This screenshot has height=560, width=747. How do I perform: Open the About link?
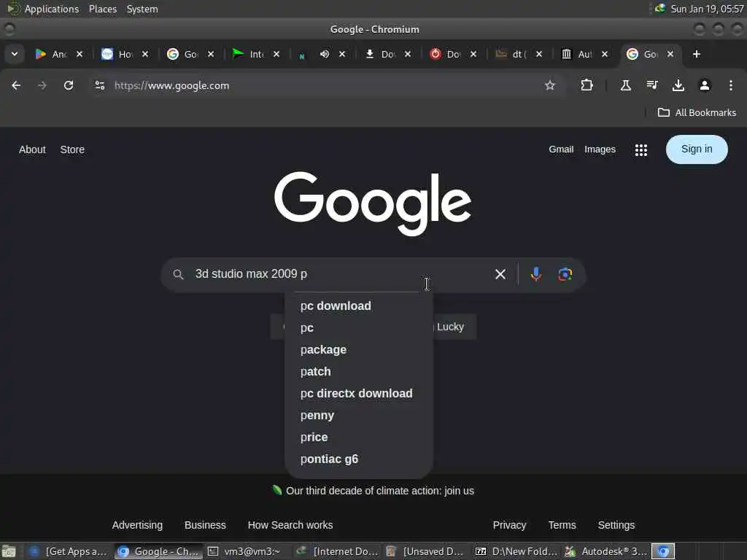(x=32, y=149)
